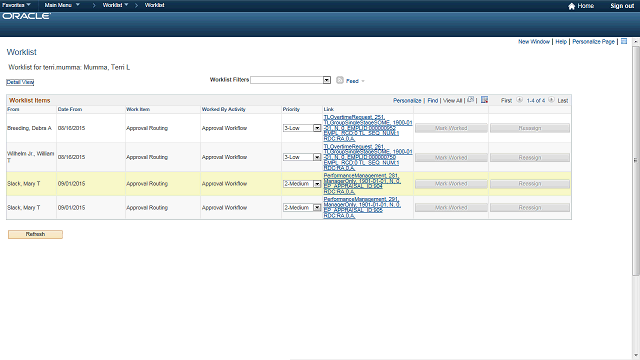Screen dimensions: 640x360
Task: Open New Window link
Action: pos(534,42)
